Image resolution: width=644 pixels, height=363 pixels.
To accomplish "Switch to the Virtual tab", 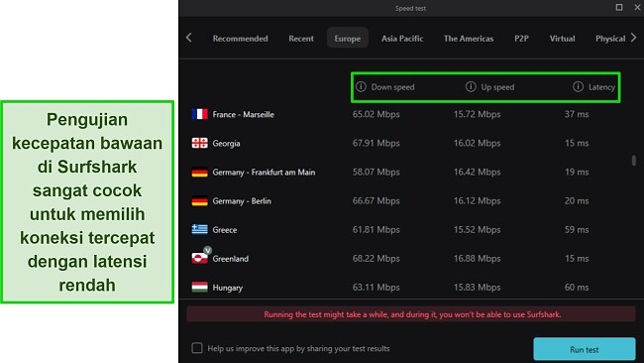I will click(x=563, y=39).
